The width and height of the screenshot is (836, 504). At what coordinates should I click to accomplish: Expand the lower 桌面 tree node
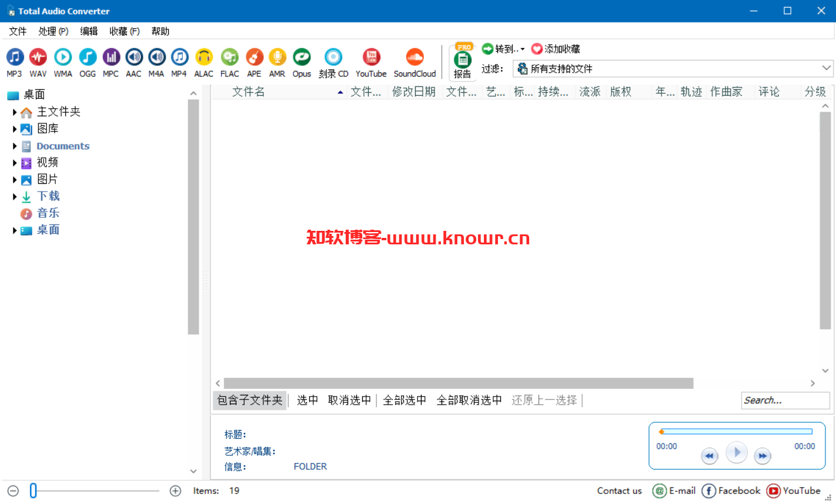[x=15, y=231]
